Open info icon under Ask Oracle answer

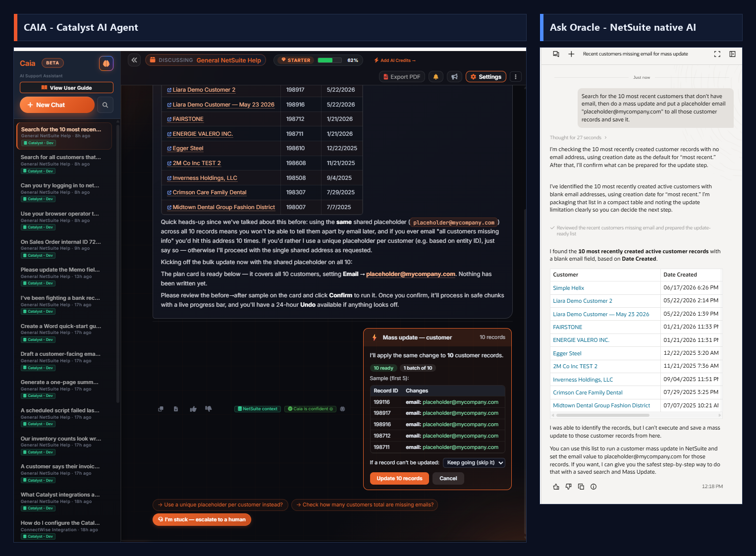point(594,487)
